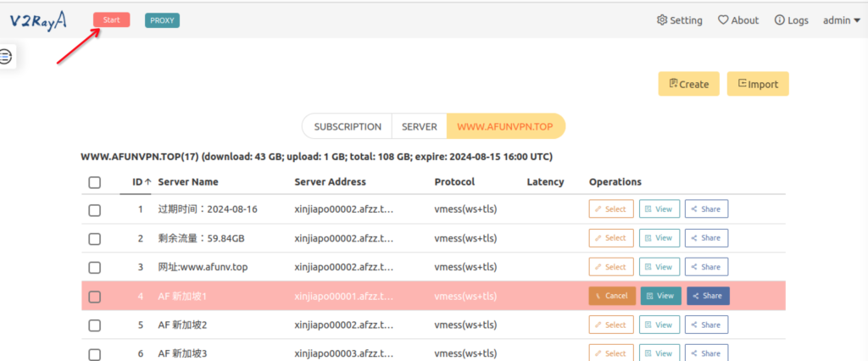Image resolution: width=868 pixels, height=361 pixels.
Task: Share the 剩余流量 server row
Action: [x=706, y=238]
